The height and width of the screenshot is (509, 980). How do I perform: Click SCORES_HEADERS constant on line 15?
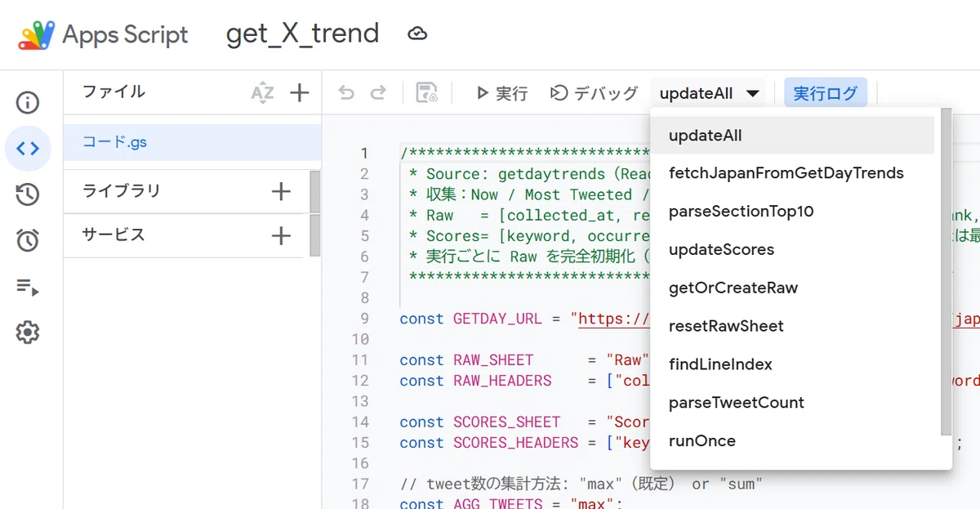pyautogui.click(x=516, y=443)
